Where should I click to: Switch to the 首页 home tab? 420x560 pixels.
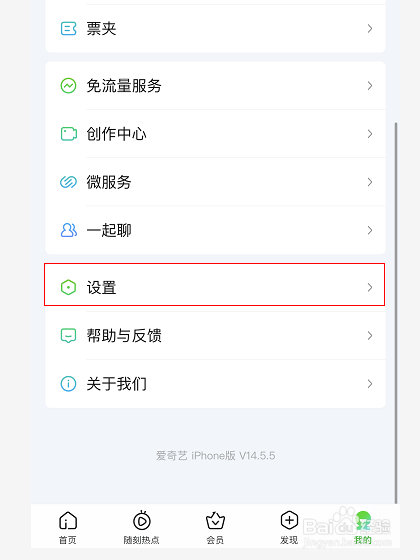coord(68,528)
